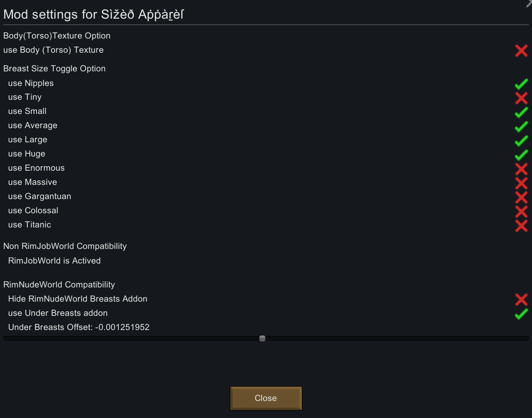
Task: Click the Under Breasts Offset value text
Action: [79, 327]
